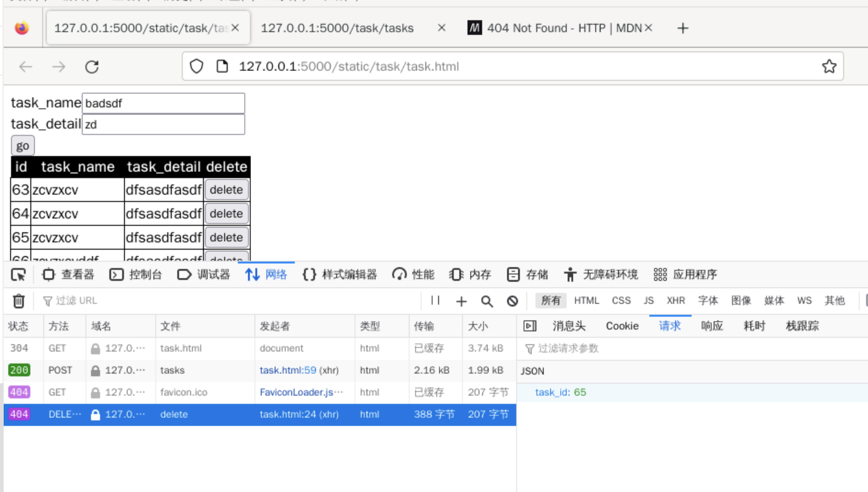
Task: Close the 127.0.0.1:5000/task/tasks tab
Action: click(441, 28)
